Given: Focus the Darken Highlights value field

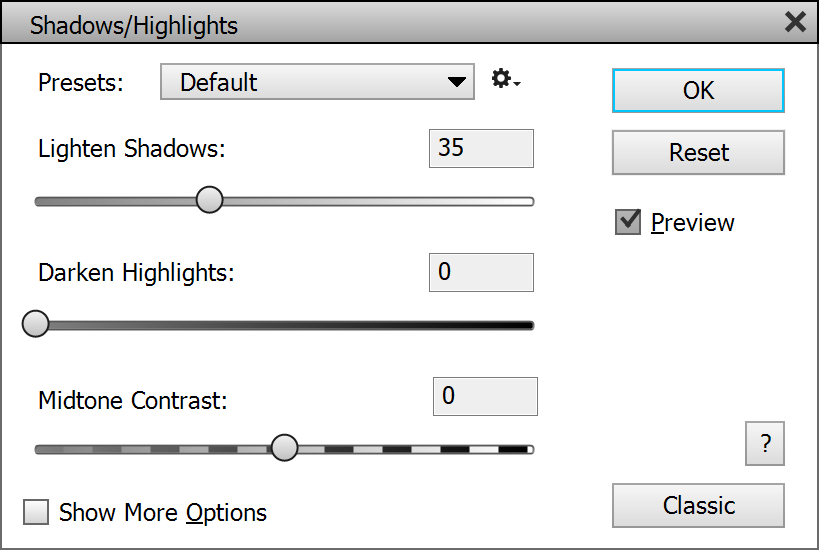Looking at the screenshot, I should point(481,272).
